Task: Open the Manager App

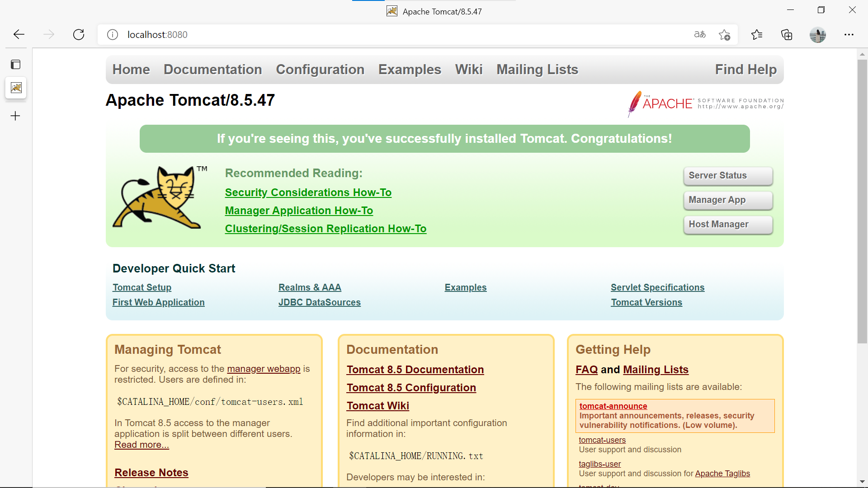Action: [727, 200]
